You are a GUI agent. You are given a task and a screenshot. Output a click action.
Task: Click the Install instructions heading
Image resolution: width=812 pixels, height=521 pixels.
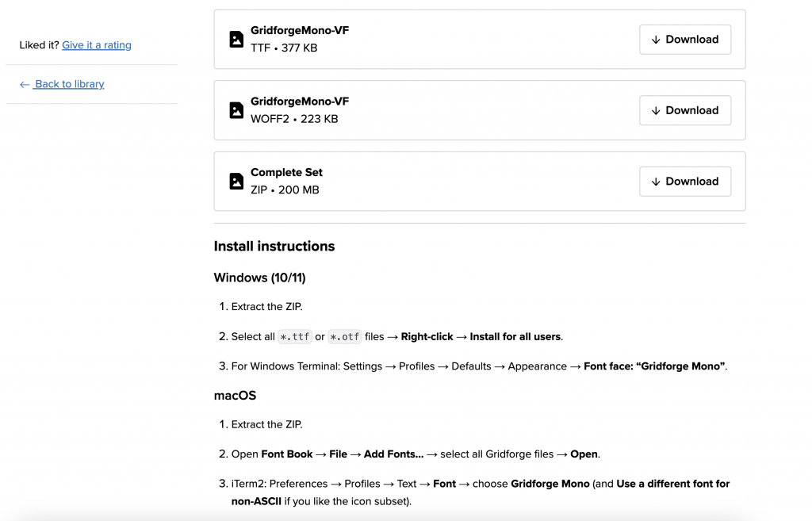(274, 246)
